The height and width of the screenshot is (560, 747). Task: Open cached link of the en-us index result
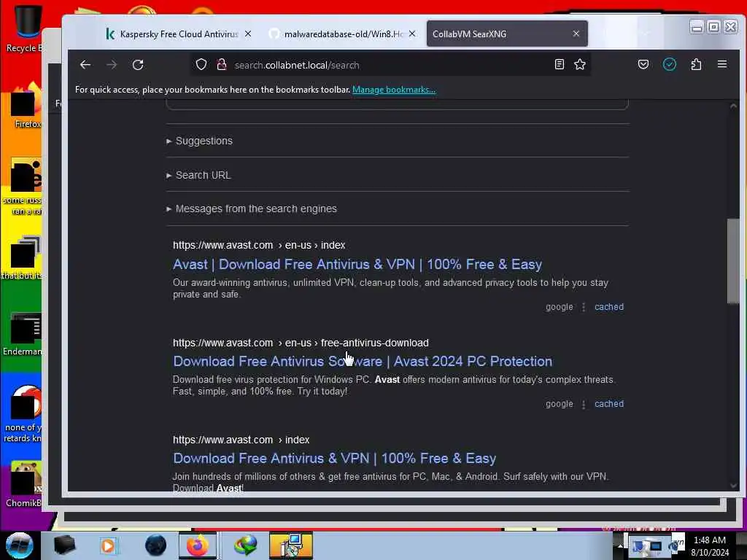point(609,307)
